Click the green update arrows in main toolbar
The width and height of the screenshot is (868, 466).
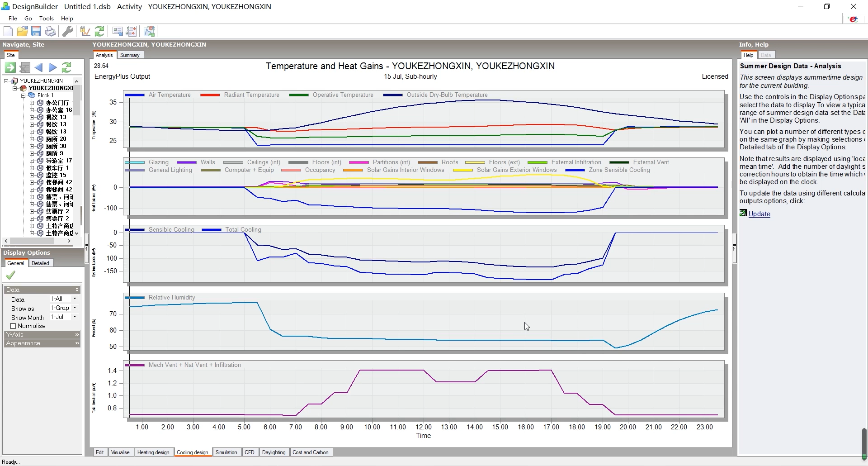(x=99, y=31)
